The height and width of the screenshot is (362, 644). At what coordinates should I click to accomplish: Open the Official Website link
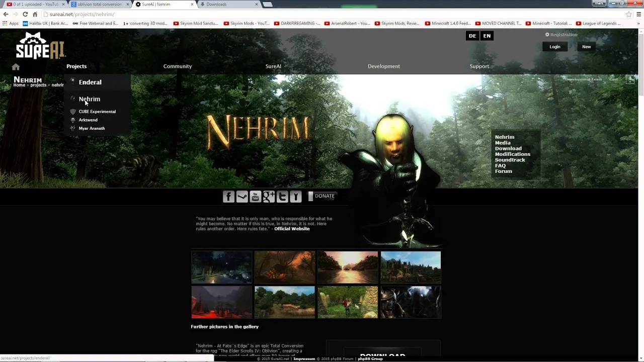click(x=292, y=229)
